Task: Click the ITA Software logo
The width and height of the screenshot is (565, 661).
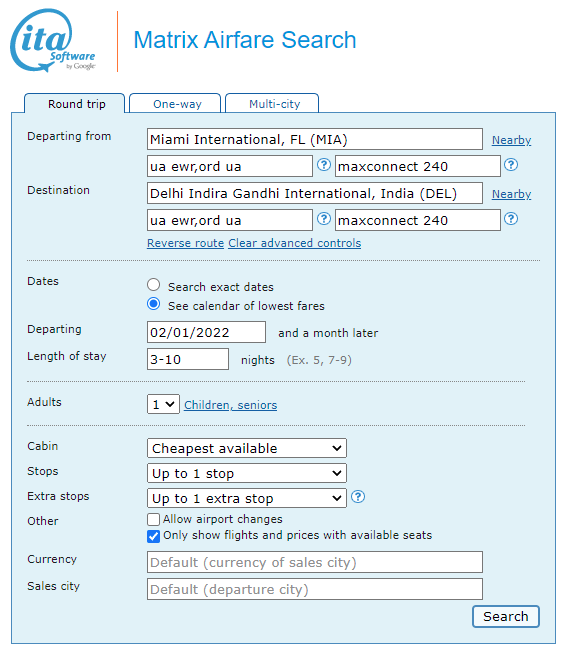Action: pyautogui.click(x=53, y=40)
